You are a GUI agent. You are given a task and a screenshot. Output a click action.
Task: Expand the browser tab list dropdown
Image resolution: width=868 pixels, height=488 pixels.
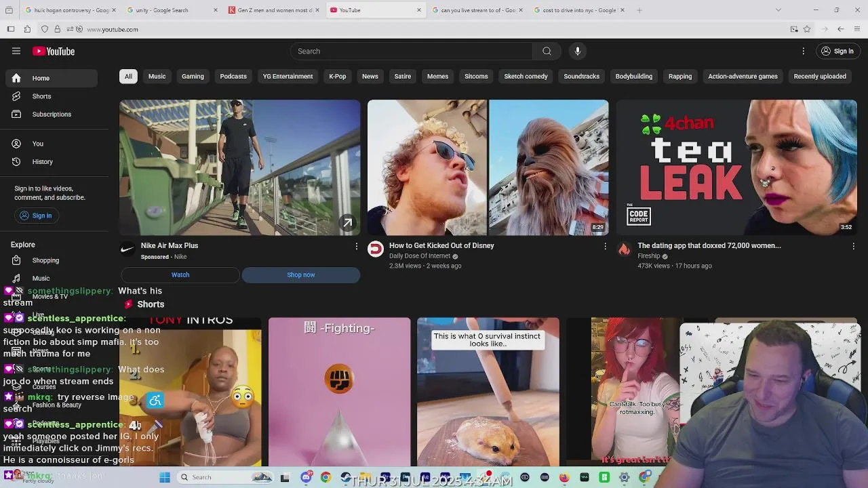click(778, 10)
